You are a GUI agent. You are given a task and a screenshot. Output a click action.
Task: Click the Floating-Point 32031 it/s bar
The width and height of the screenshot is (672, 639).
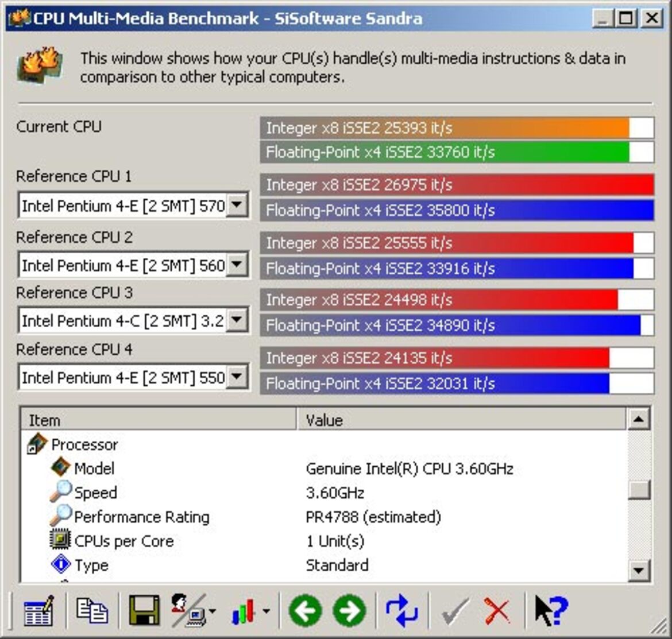[457, 384]
